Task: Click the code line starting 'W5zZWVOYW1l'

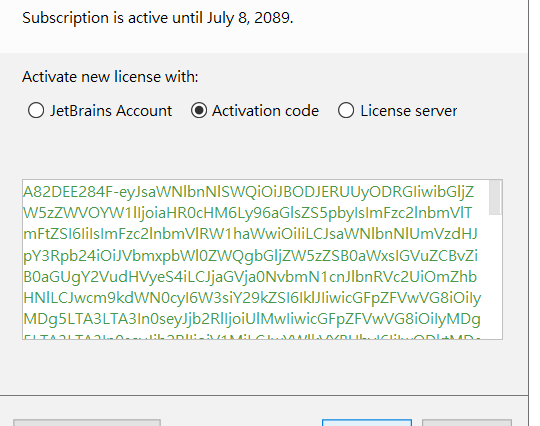Action: tap(248, 213)
